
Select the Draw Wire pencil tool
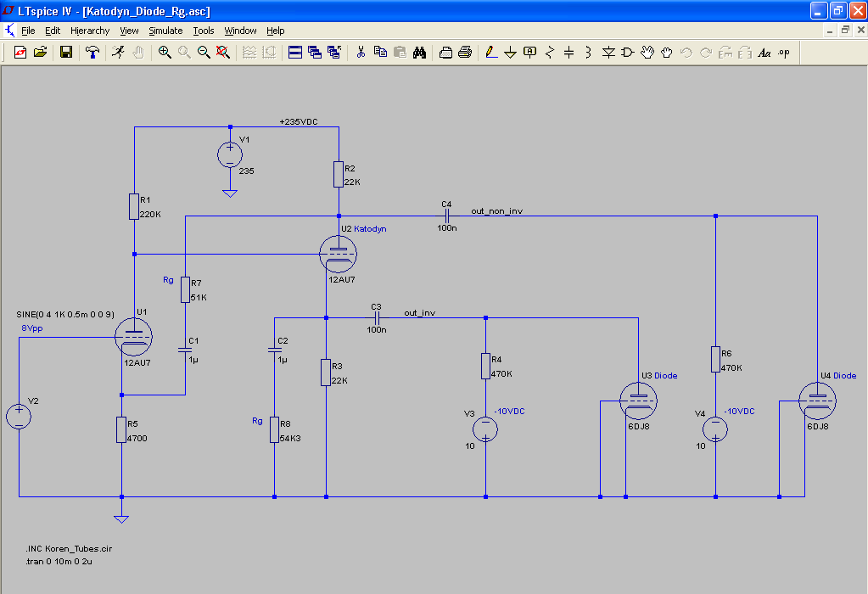491,53
